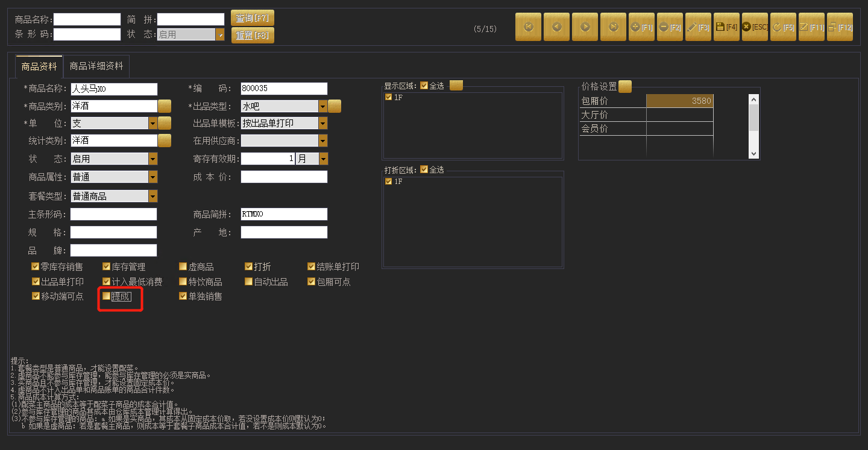Open the 商品类别 picker button
Viewport: 868px width, 450px height.
(165, 106)
